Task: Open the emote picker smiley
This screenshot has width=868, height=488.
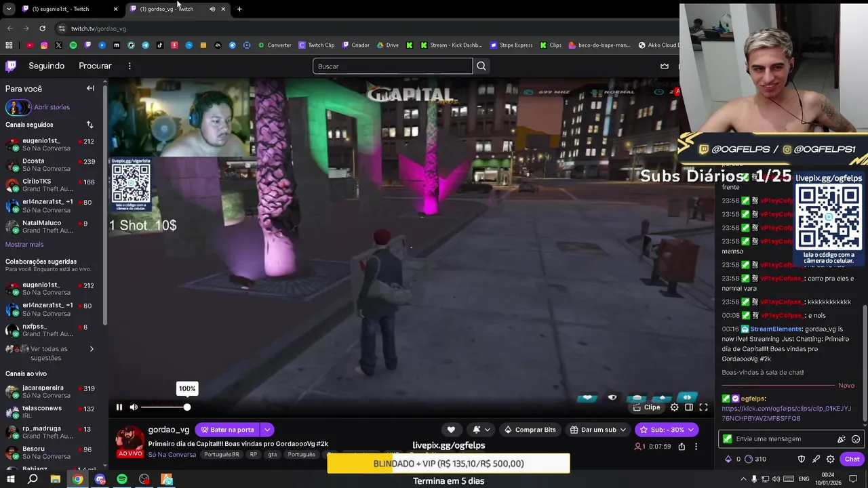Action: click(x=856, y=439)
